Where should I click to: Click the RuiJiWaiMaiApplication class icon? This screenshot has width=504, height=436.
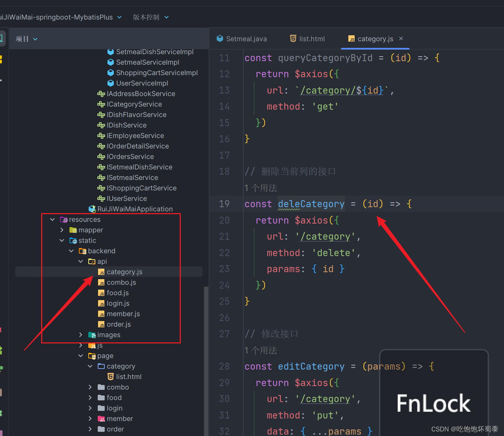pyautogui.click(x=92, y=209)
